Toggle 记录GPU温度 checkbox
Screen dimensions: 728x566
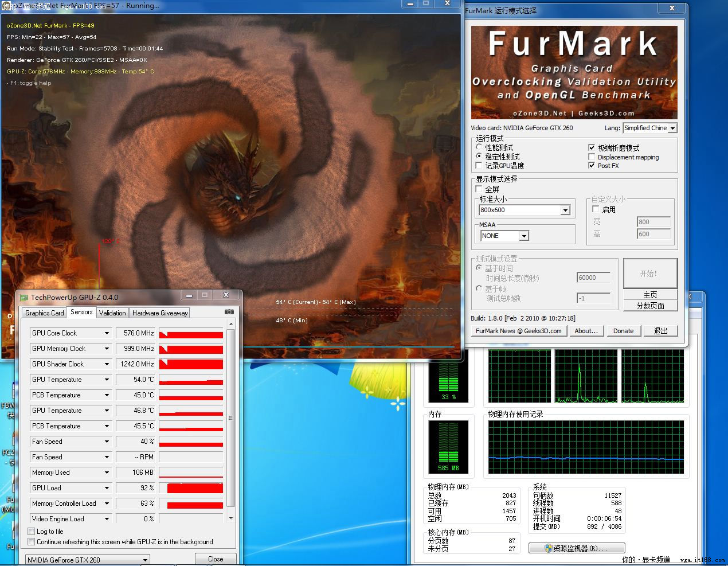[x=479, y=165]
